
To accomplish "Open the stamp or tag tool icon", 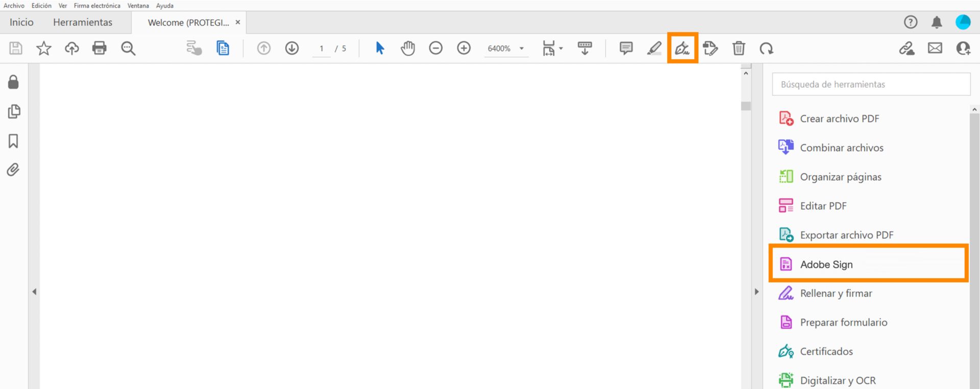I will pos(710,48).
